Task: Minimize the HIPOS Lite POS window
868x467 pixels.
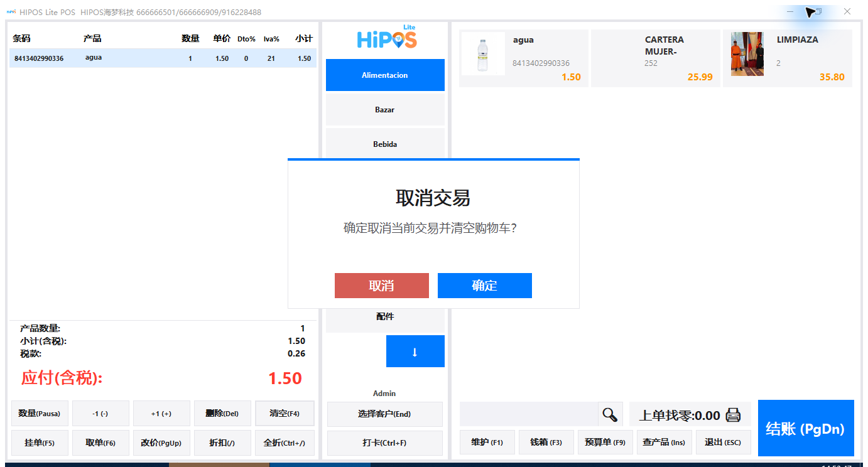Action: [790, 11]
